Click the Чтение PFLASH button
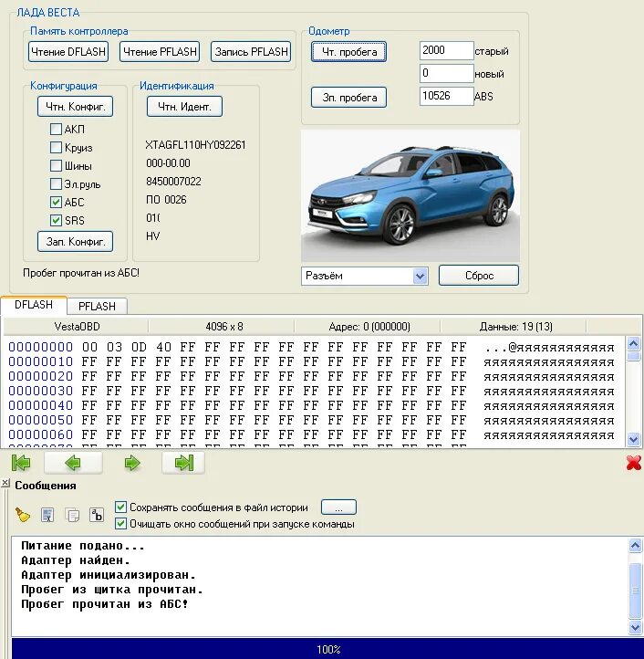 click(160, 52)
